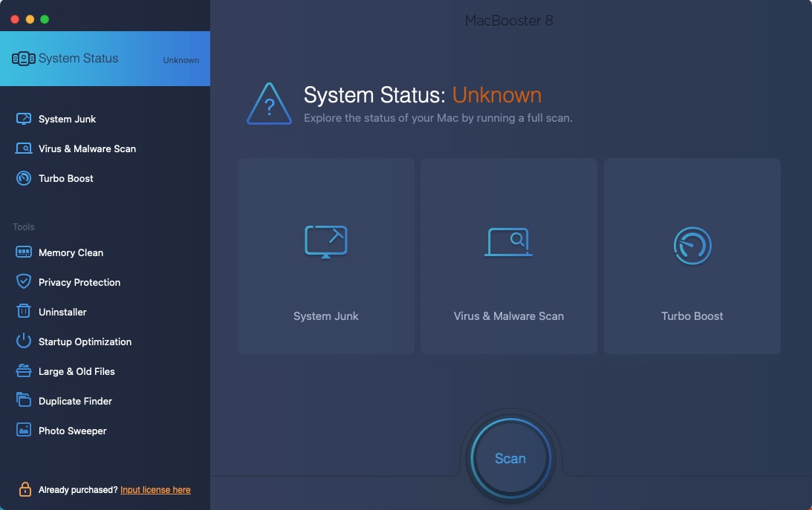Click the System Junk sidebar monitor icon
812x510 pixels.
[x=23, y=119]
